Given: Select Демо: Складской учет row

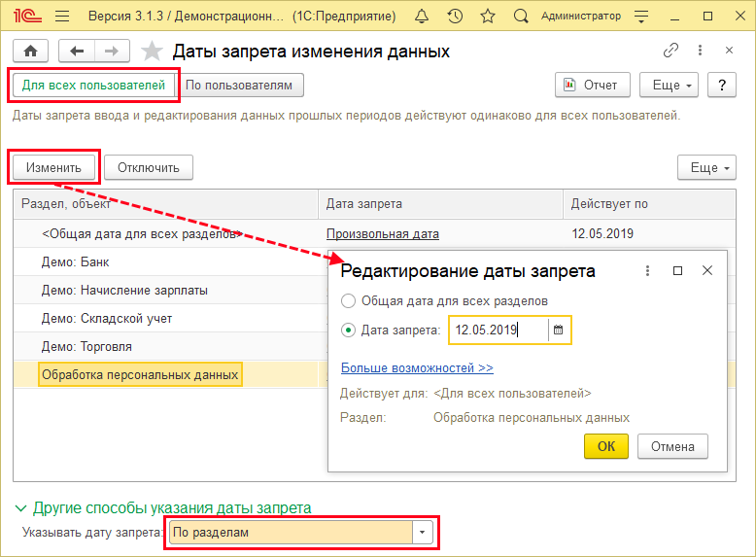Looking at the screenshot, I should point(171,318).
